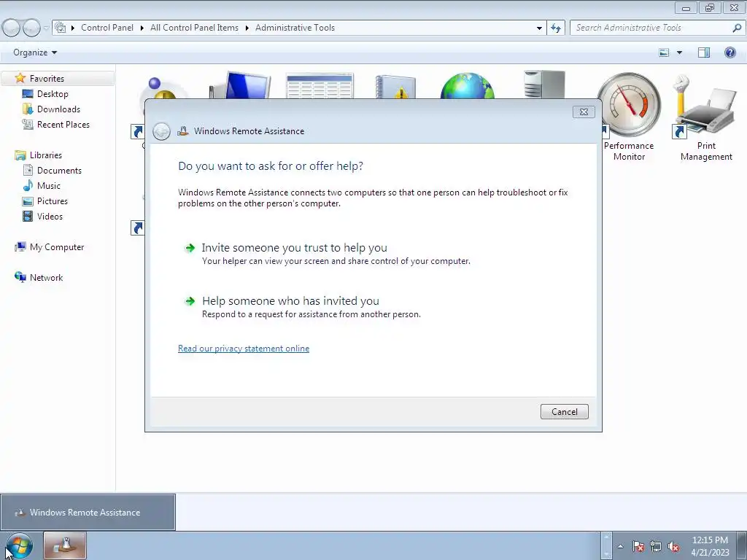
Task: Open Print Management shortcut
Action: click(x=706, y=117)
